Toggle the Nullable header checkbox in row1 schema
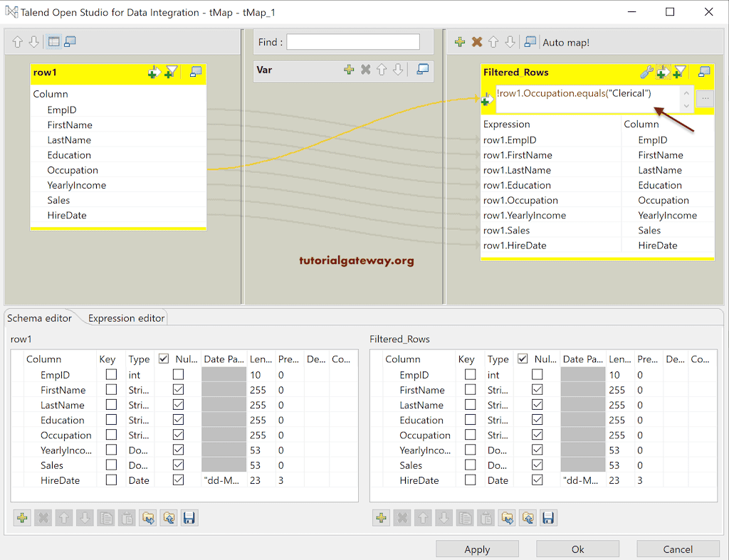 [162, 359]
